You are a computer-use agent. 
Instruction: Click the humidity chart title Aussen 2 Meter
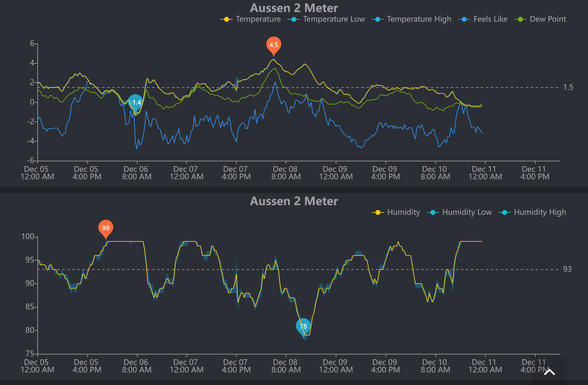click(294, 201)
